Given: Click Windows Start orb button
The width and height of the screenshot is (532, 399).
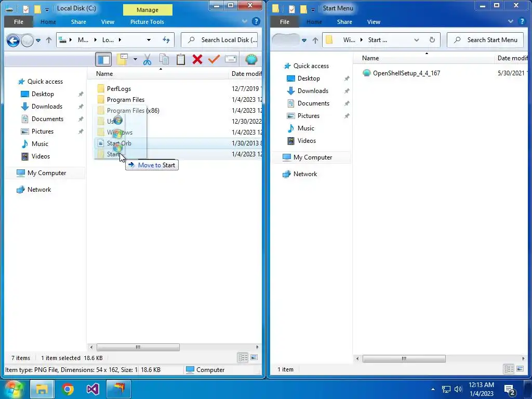Looking at the screenshot, I should (13, 389).
